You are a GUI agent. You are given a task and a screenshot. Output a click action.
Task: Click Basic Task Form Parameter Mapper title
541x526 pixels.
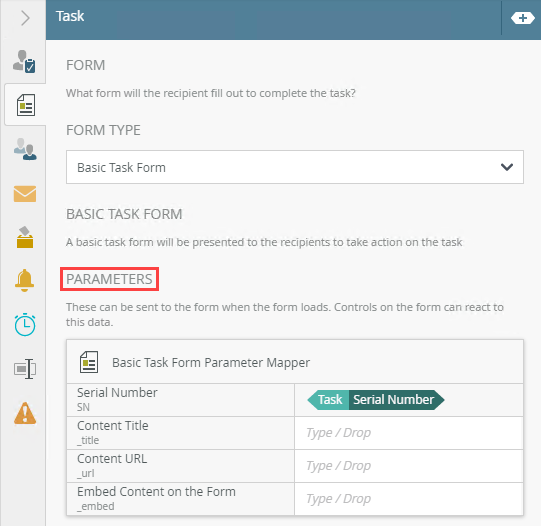211,363
